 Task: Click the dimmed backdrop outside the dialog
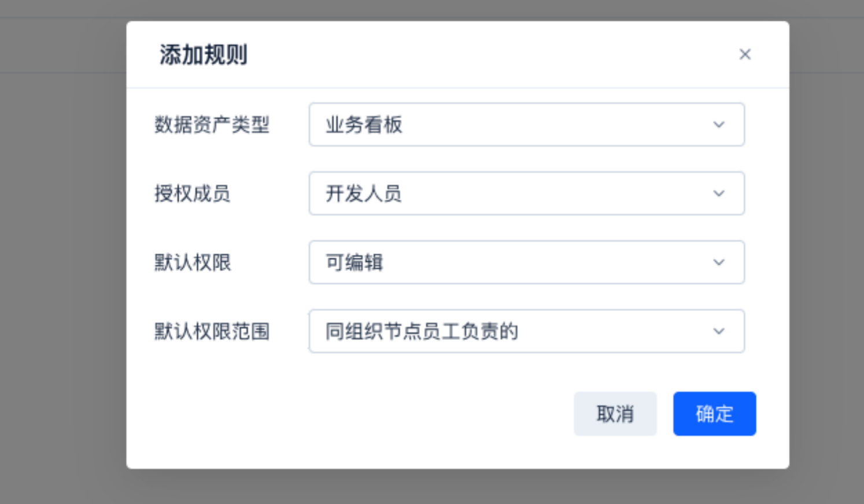[x=64, y=260]
